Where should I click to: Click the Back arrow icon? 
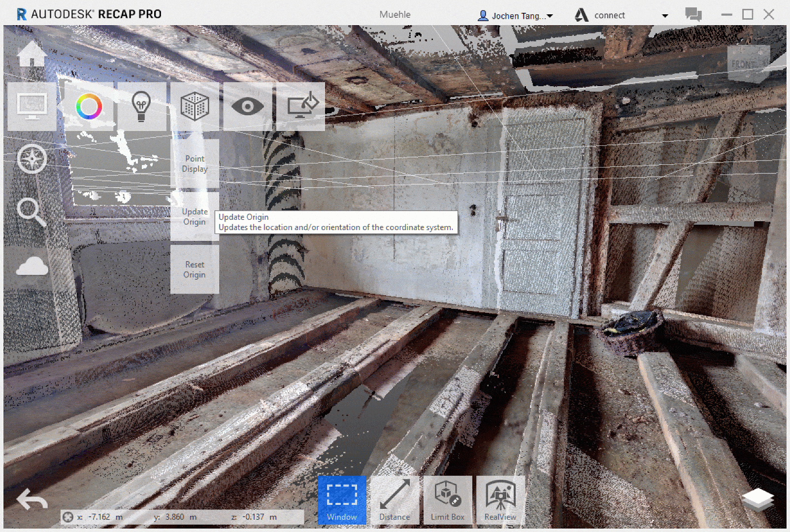point(32,499)
